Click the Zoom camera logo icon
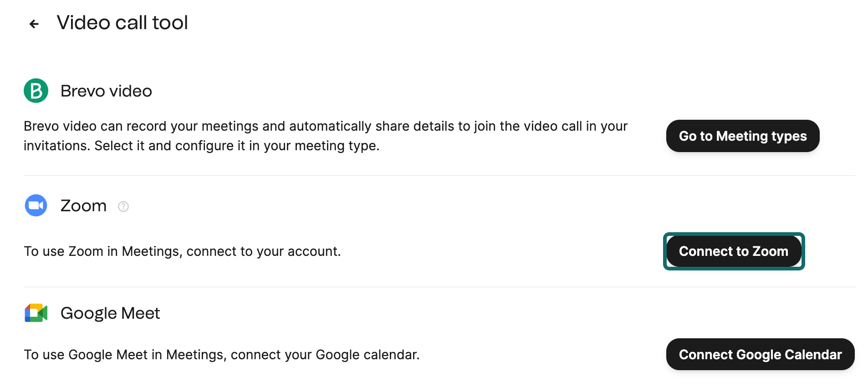This screenshot has width=868, height=387. [x=36, y=206]
